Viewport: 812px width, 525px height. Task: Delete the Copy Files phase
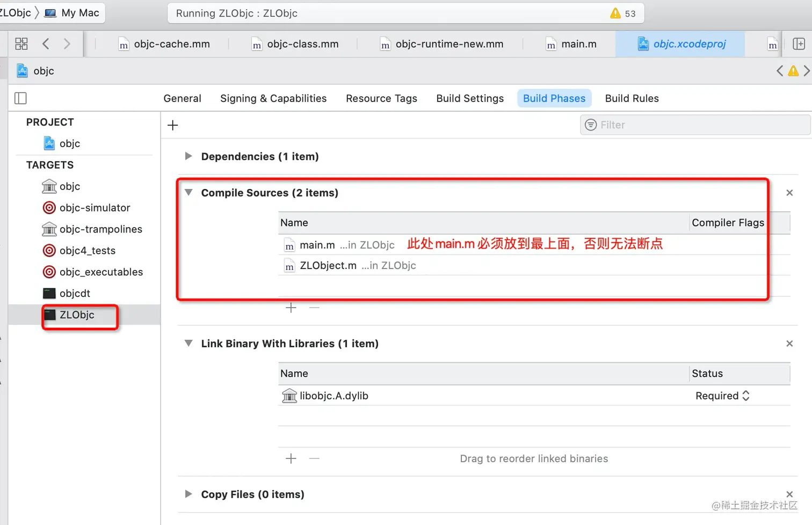click(789, 494)
